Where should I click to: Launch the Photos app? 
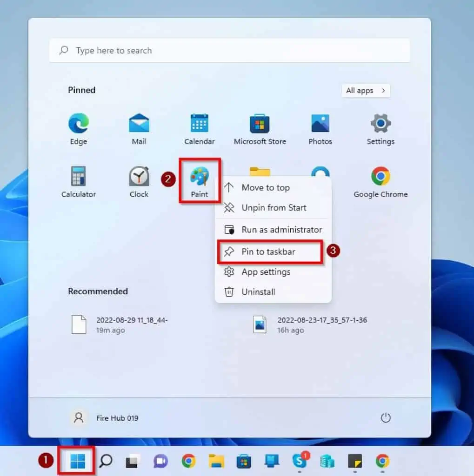pos(320,124)
